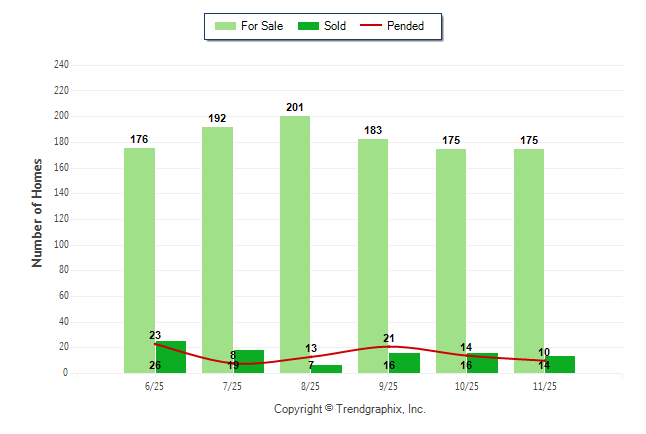The image size is (646, 434).
Task: Select the 6/25 For Sale bar
Action: coord(139,260)
